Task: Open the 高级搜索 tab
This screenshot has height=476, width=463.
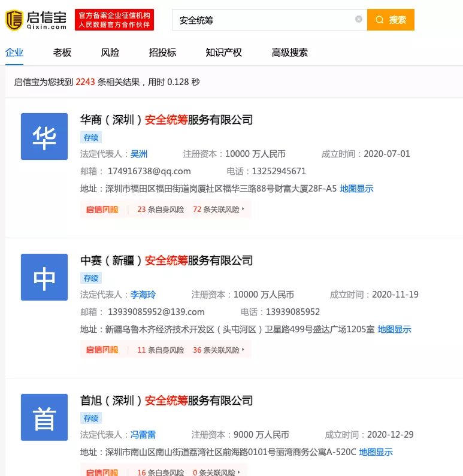Action: (x=290, y=53)
